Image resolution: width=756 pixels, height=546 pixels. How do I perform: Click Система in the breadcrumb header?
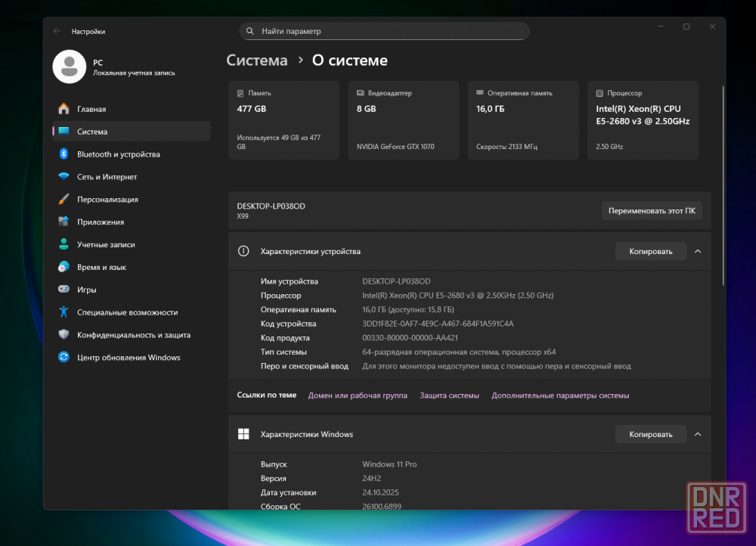(x=257, y=60)
